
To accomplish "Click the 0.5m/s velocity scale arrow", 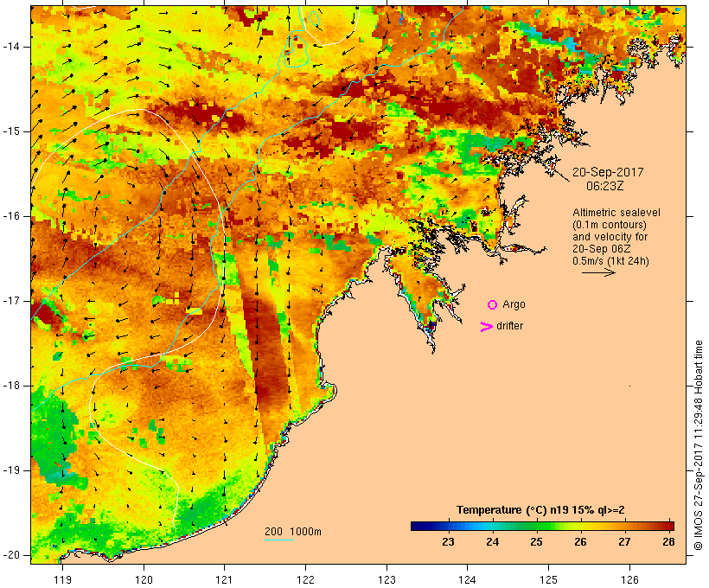I will tap(598, 272).
